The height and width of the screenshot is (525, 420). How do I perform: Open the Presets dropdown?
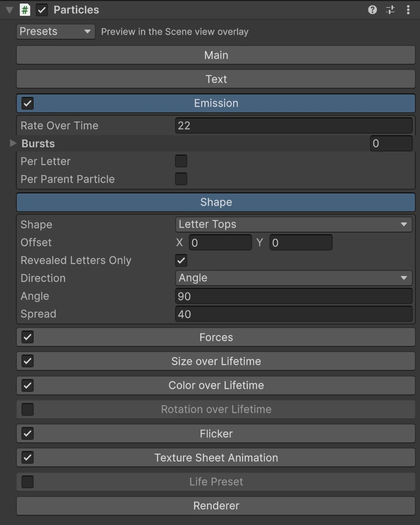coord(56,32)
